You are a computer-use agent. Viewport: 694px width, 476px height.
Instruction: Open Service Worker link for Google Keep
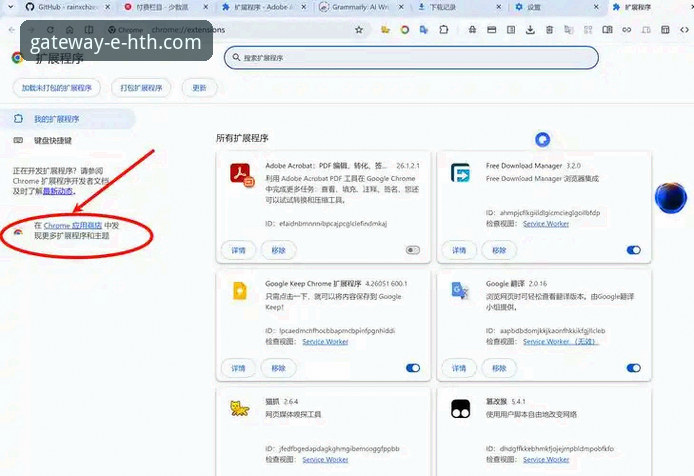325,341
